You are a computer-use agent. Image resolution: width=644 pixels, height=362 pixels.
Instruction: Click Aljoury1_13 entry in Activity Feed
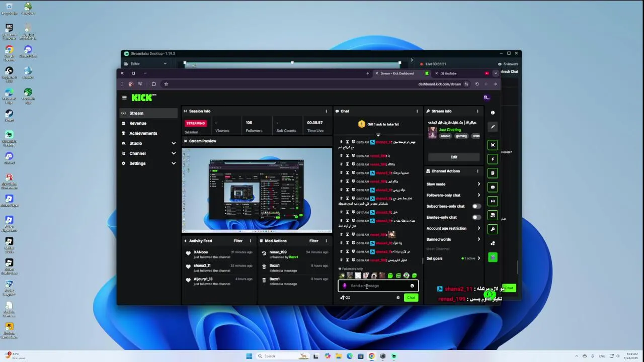tap(219, 281)
